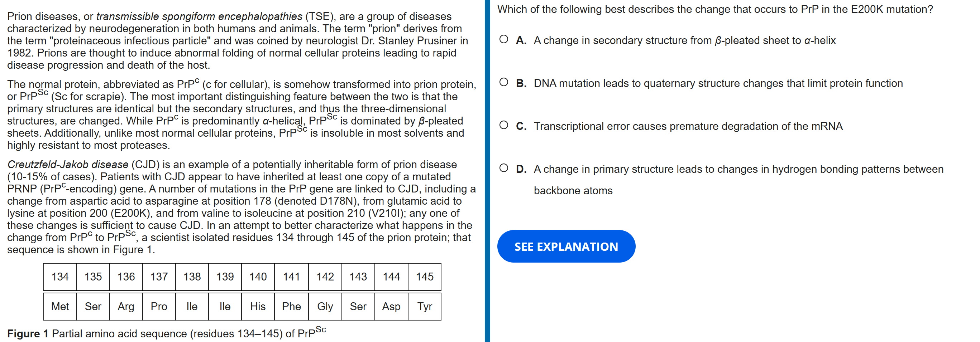
Task: Click the SEE EXPLANATION button
Action: click(x=566, y=246)
